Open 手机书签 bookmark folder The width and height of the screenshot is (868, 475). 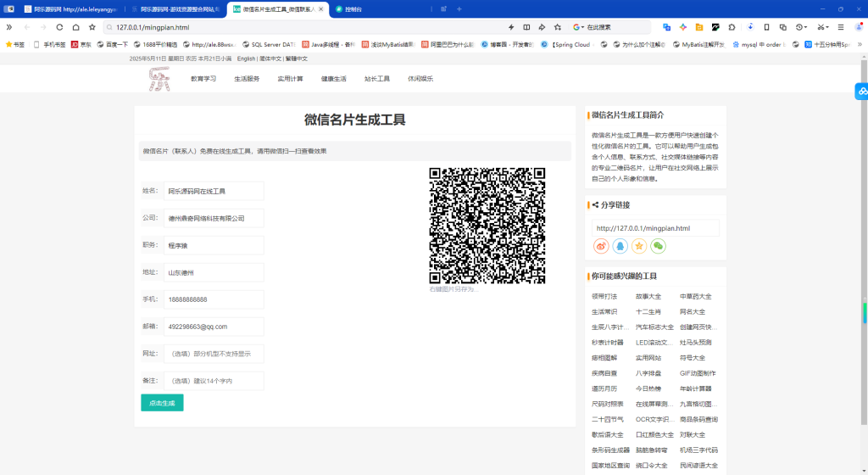pyautogui.click(x=50, y=44)
